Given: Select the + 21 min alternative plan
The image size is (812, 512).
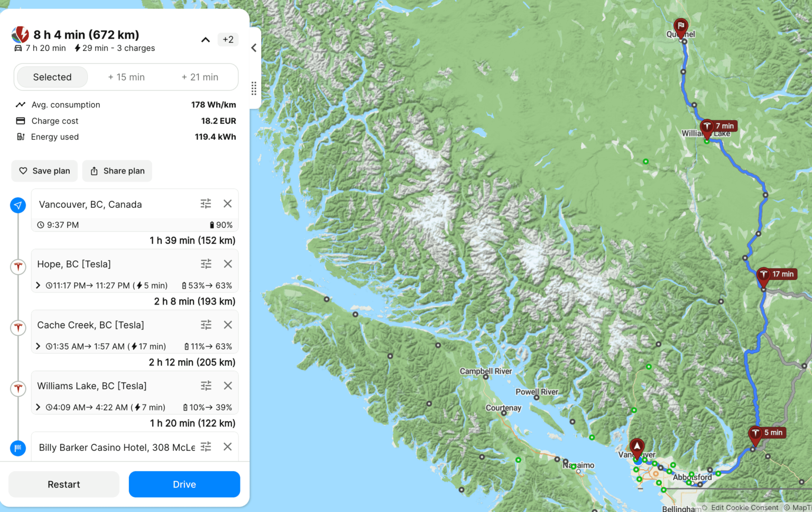Looking at the screenshot, I should (200, 77).
